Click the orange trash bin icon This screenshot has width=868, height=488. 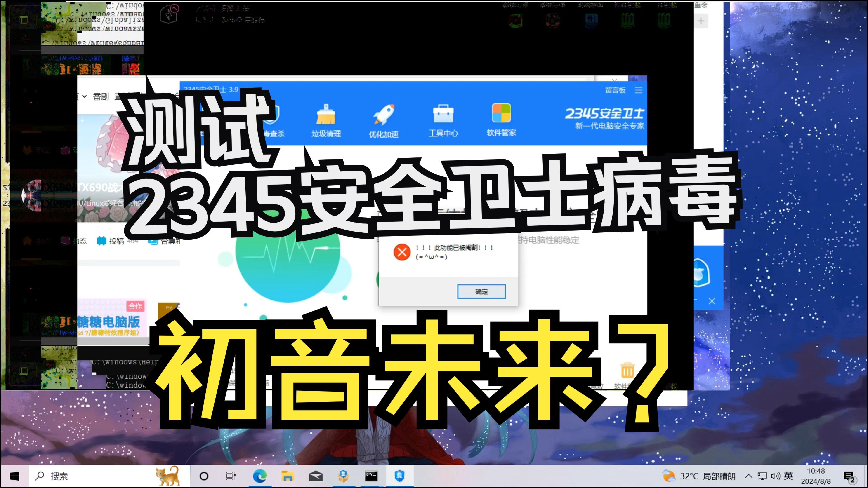627,371
